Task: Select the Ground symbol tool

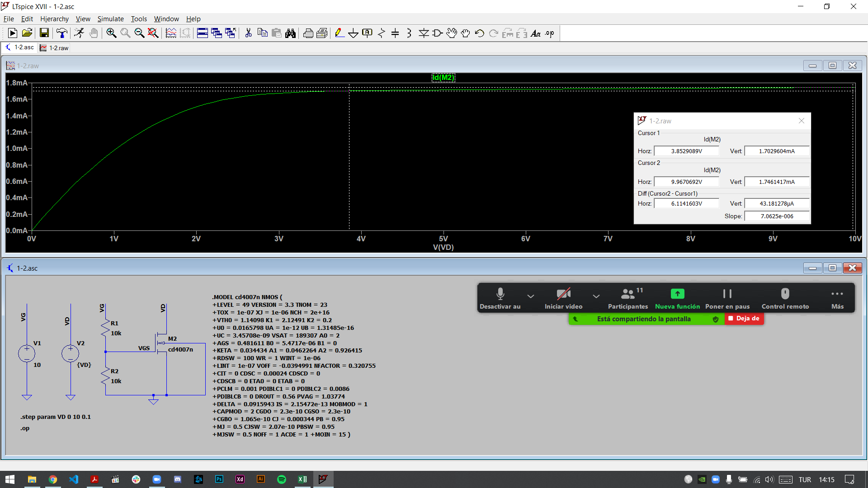Action: (x=353, y=33)
